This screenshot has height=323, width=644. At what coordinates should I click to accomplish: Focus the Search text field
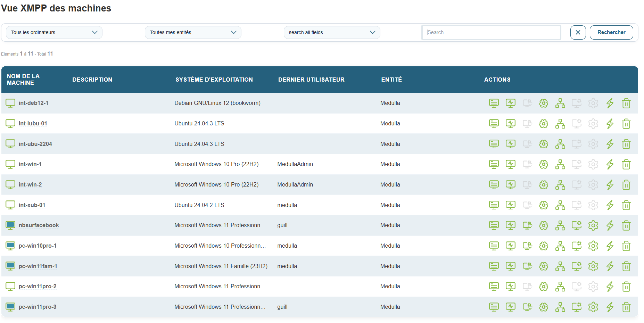491,32
